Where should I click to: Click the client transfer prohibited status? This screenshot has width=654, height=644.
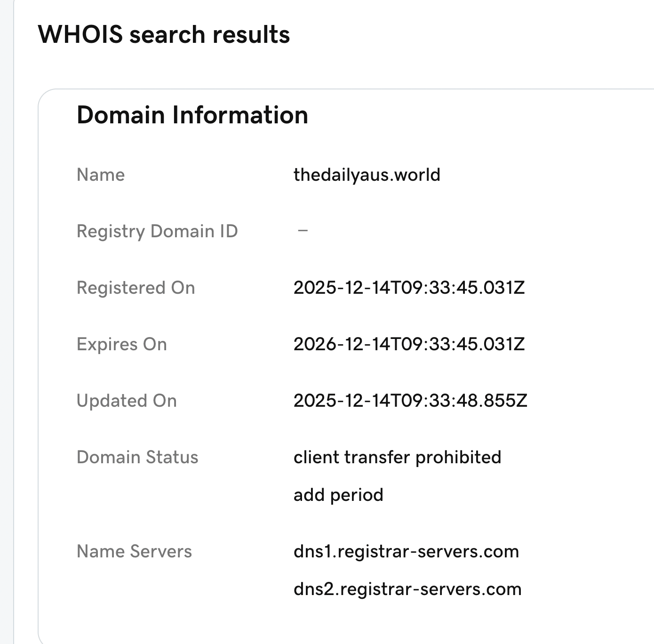click(397, 457)
